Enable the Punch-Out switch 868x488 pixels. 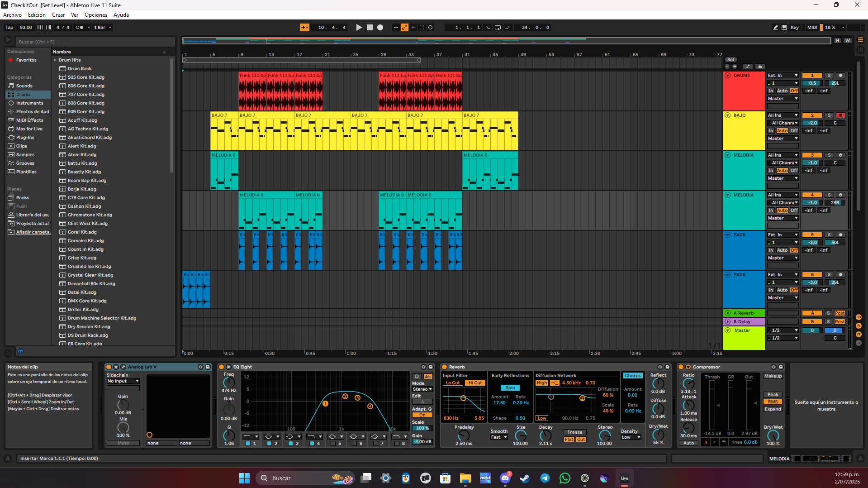(508, 28)
